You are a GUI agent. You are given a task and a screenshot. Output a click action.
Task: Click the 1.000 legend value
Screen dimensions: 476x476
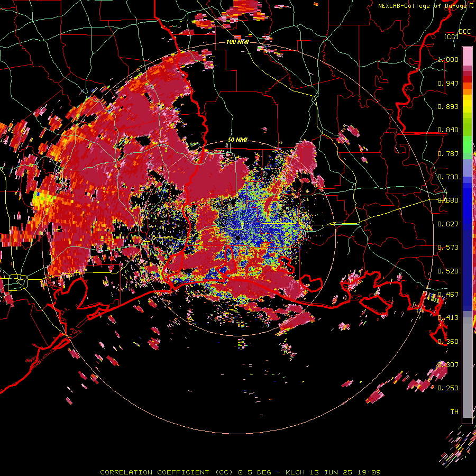[448, 59]
